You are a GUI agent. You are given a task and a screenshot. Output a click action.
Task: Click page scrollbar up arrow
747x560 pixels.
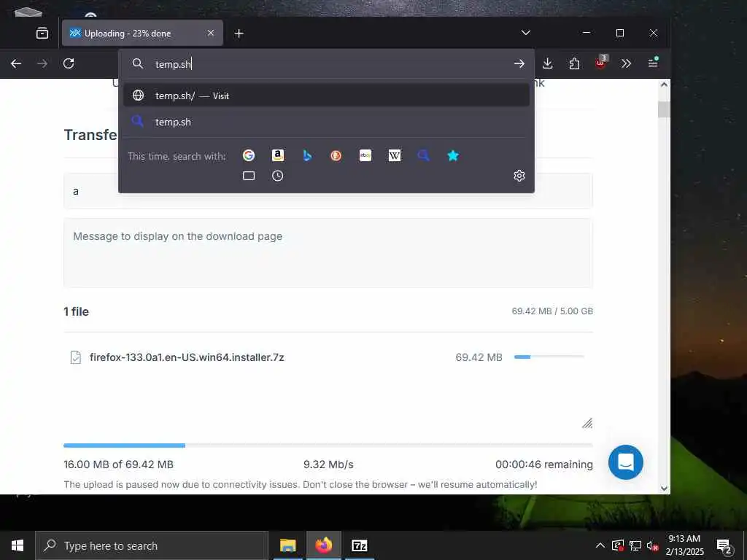coord(664,85)
